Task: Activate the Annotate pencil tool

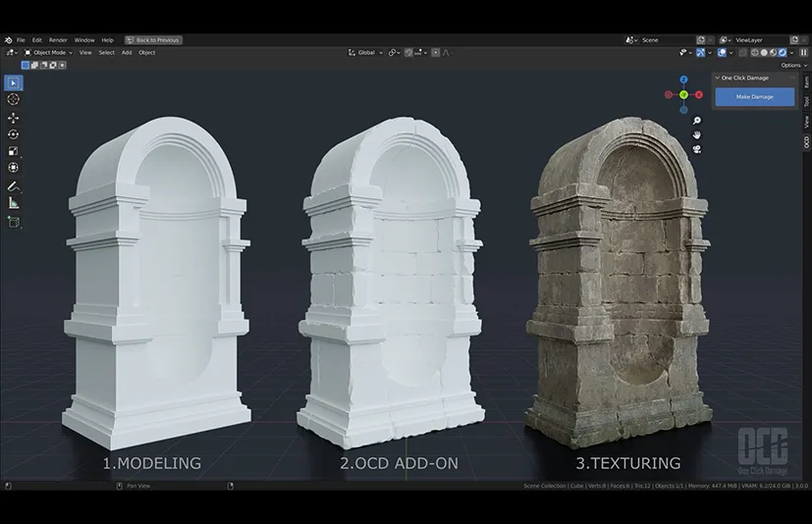Action: pyautogui.click(x=14, y=185)
